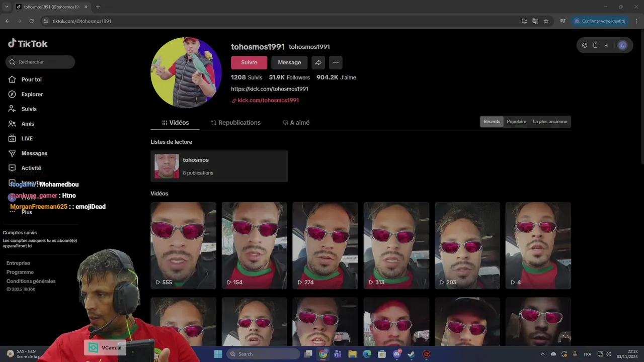Click the 1208 Suivis count

pos(247,77)
